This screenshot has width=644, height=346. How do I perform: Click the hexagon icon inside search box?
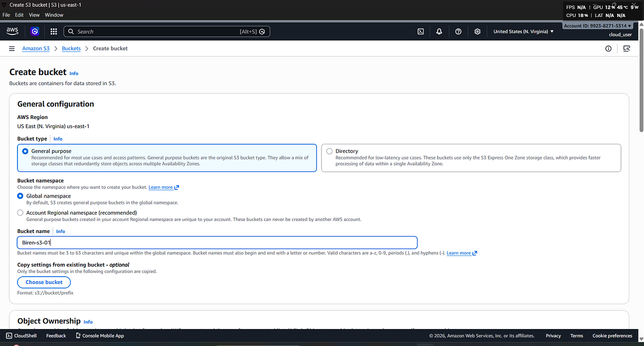(262, 32)
